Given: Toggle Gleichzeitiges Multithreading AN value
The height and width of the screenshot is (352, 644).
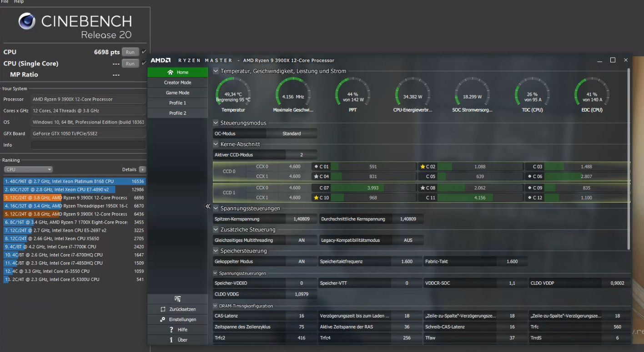Looking at the screenshot, I should pyautogui.click(x=302, y=240).
